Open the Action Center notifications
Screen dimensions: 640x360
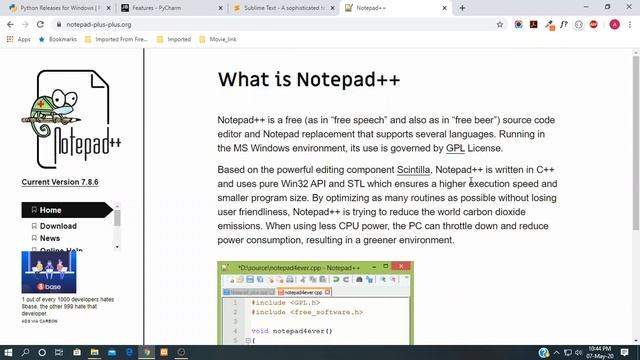click(x=624, y=352)
